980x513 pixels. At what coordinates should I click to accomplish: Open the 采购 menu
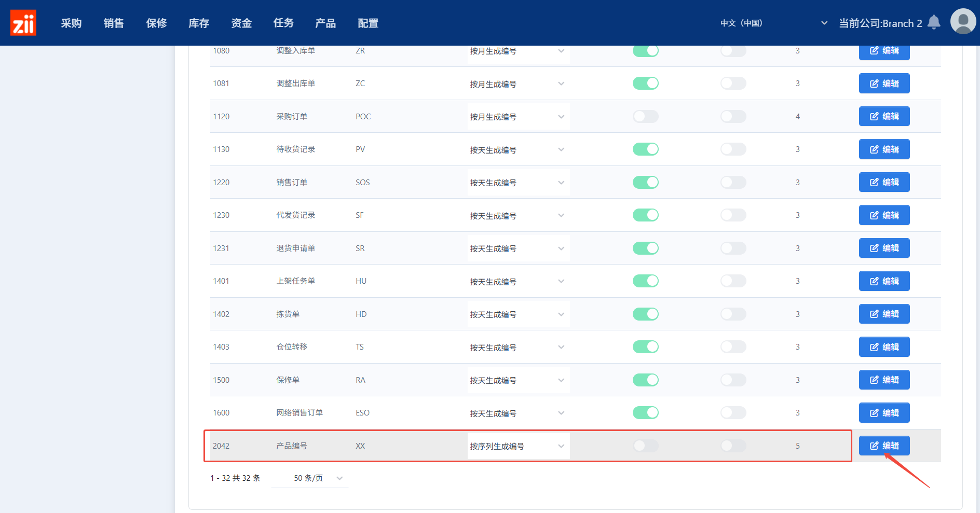pyautogui.click(x=71, y=23)
